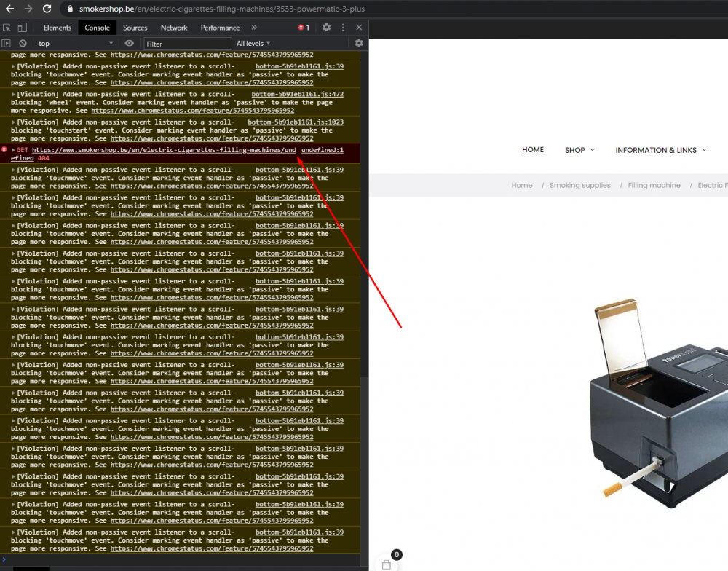This screenshot has height=571, width=728.
Task: Show the console sidebar panel
Action: (x=7, y=43)
